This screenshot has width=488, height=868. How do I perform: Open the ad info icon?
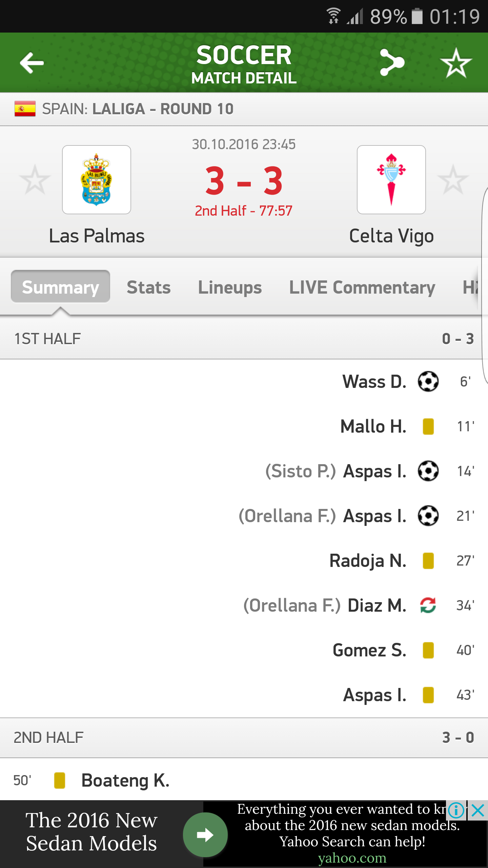click(456, 811)
